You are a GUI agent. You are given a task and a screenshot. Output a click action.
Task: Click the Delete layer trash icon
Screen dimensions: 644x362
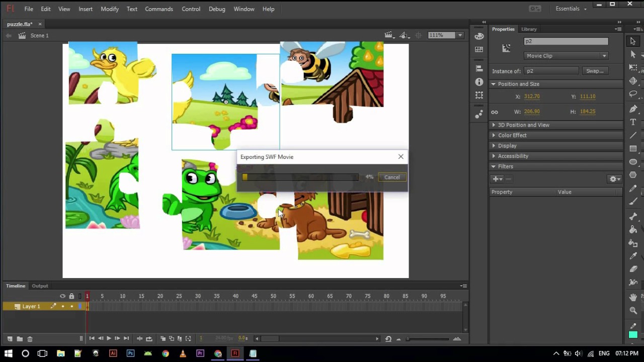pos(30,339)
